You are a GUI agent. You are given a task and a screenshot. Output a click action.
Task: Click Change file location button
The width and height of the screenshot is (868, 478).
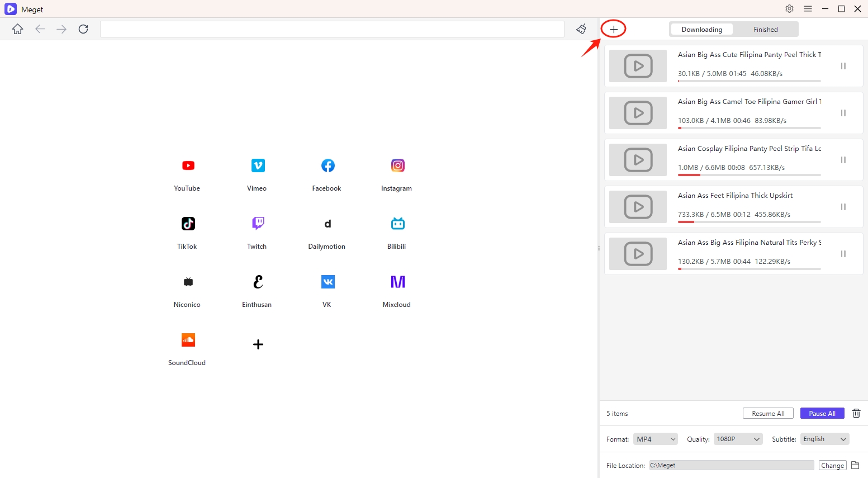(x=833, y=465)
